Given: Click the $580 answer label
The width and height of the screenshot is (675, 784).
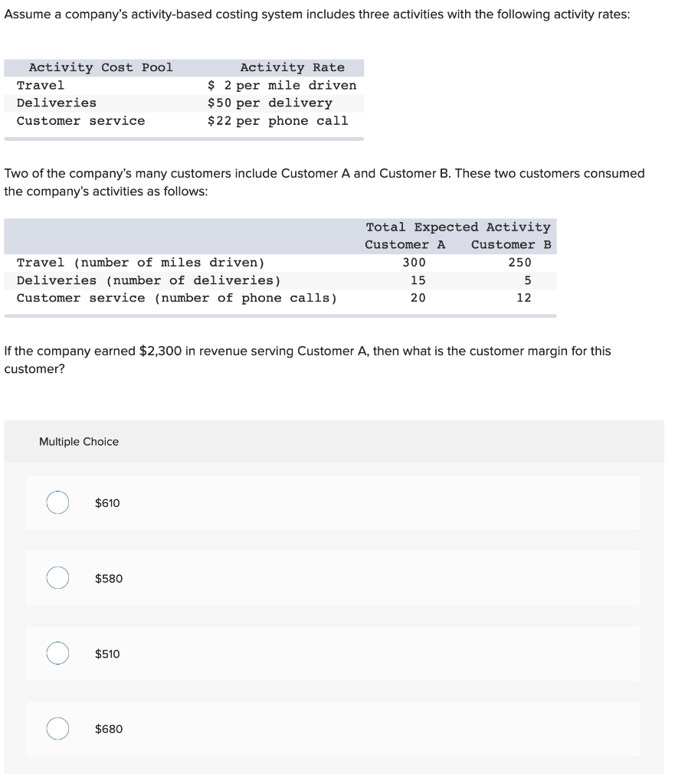Looking at the screenshot, I should (106, 578).
